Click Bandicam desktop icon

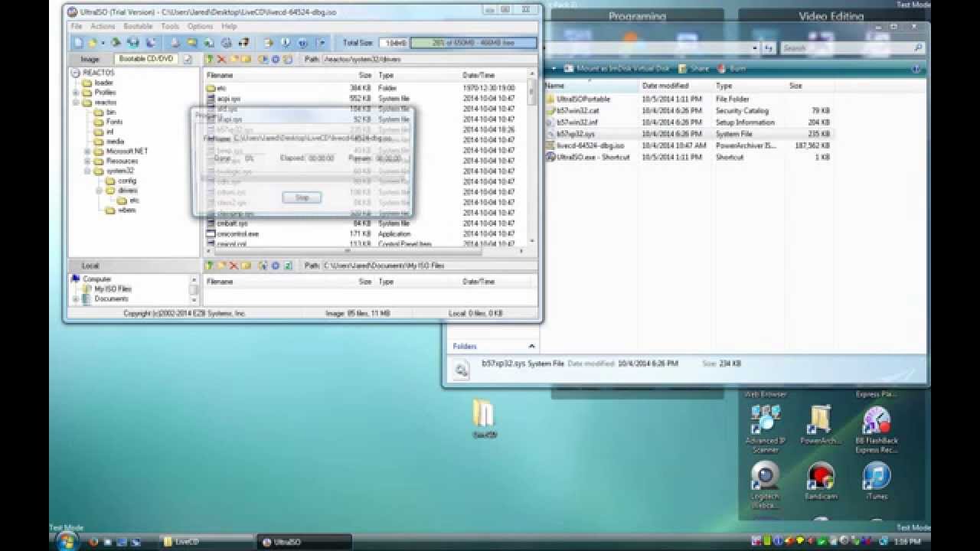(x=820, y=482)
